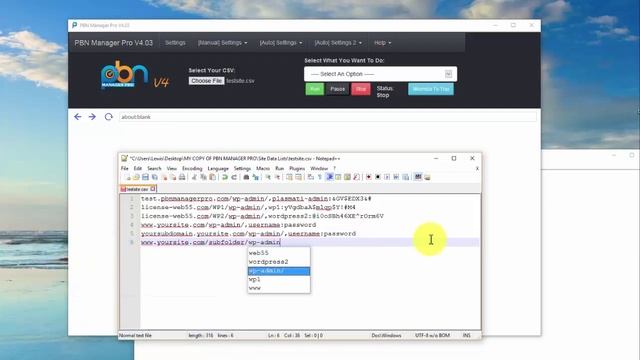
Task: Choose 'www' from the autocomplete list
Action: tap(279, 288)
